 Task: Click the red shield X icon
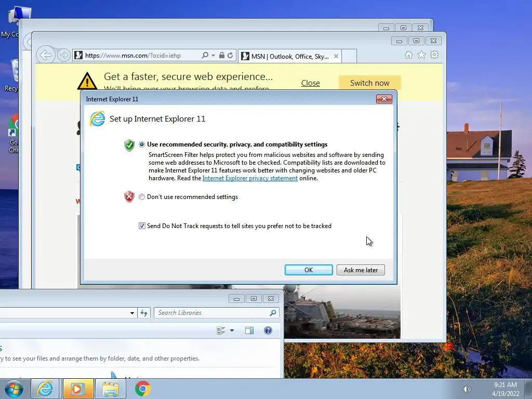(x=129, y=197)
